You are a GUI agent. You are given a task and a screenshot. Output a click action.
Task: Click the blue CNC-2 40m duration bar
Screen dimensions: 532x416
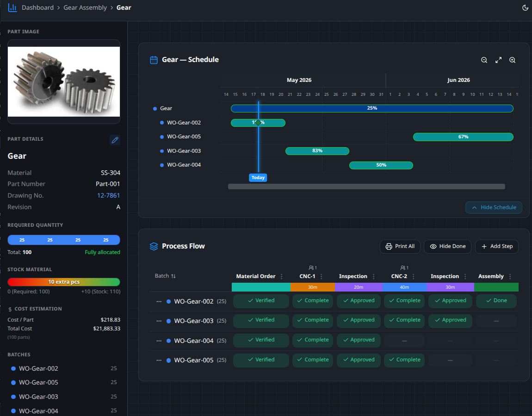(404, 287)
